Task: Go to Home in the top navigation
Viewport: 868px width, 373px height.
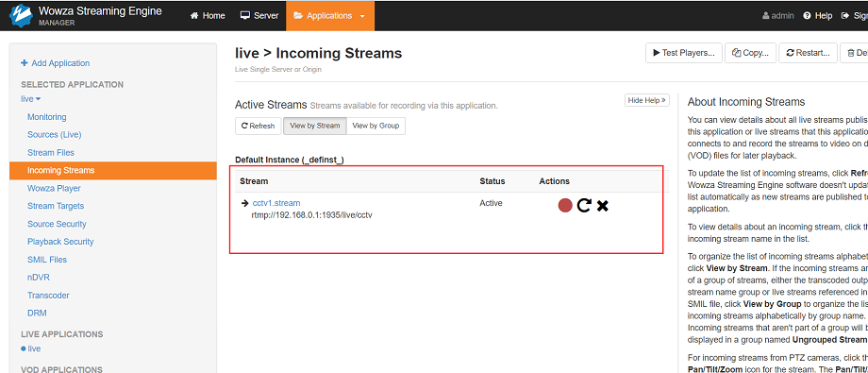Action: click(x=208, y=15)
